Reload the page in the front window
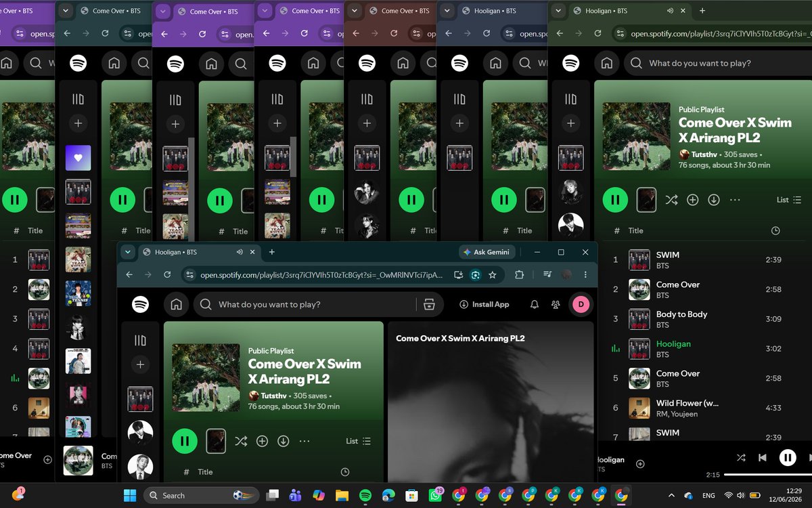The image size is (812, 508). [x=167, y=275]
